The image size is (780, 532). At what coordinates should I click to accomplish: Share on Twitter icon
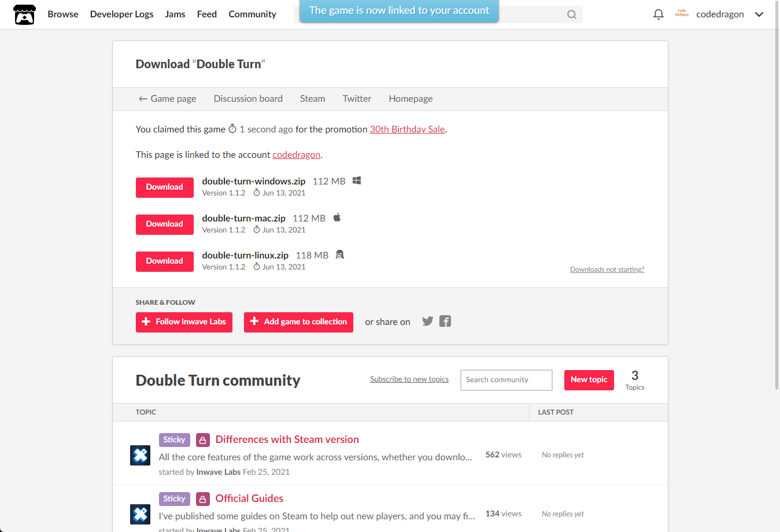pos(428,321)
